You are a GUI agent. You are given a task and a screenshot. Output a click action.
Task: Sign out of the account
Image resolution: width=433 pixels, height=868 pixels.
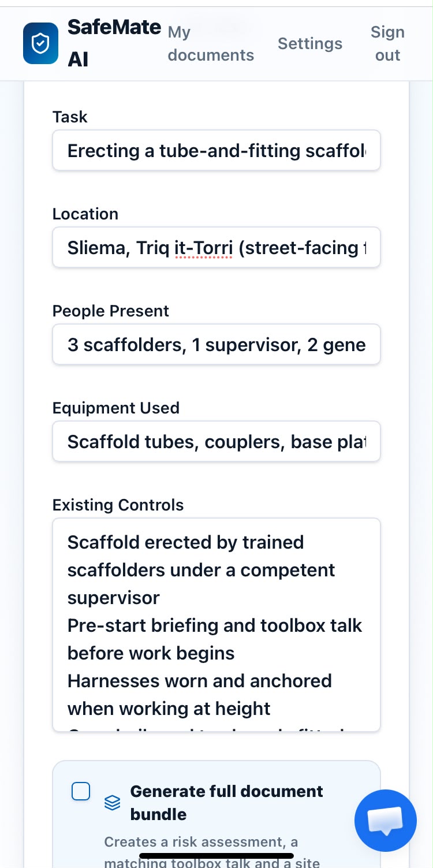click(387, 44)
